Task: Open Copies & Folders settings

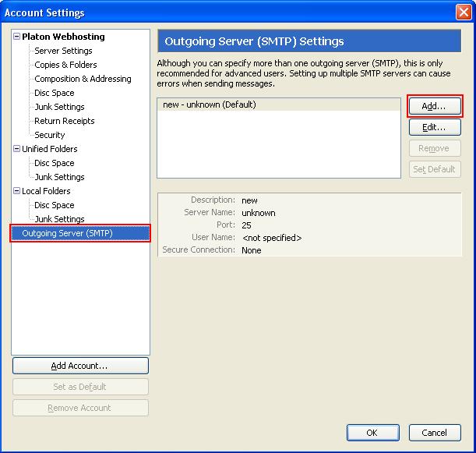Action: point(65,65)
